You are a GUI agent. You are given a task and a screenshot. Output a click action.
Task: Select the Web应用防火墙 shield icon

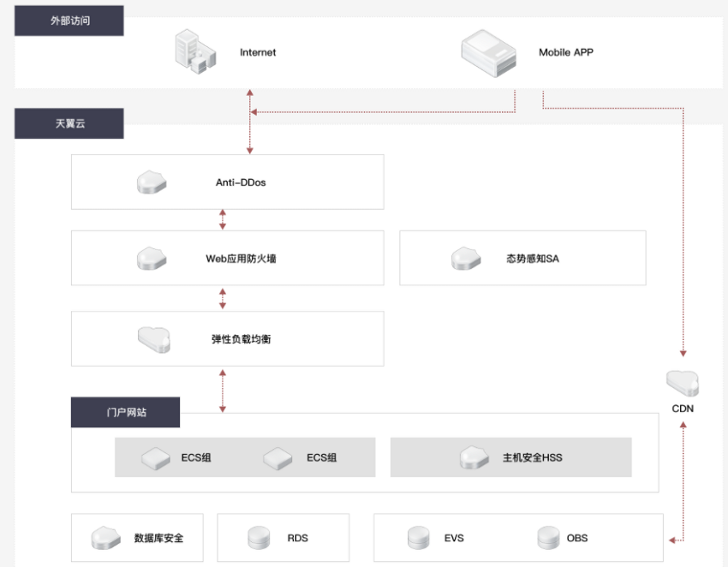coord(152,259)
